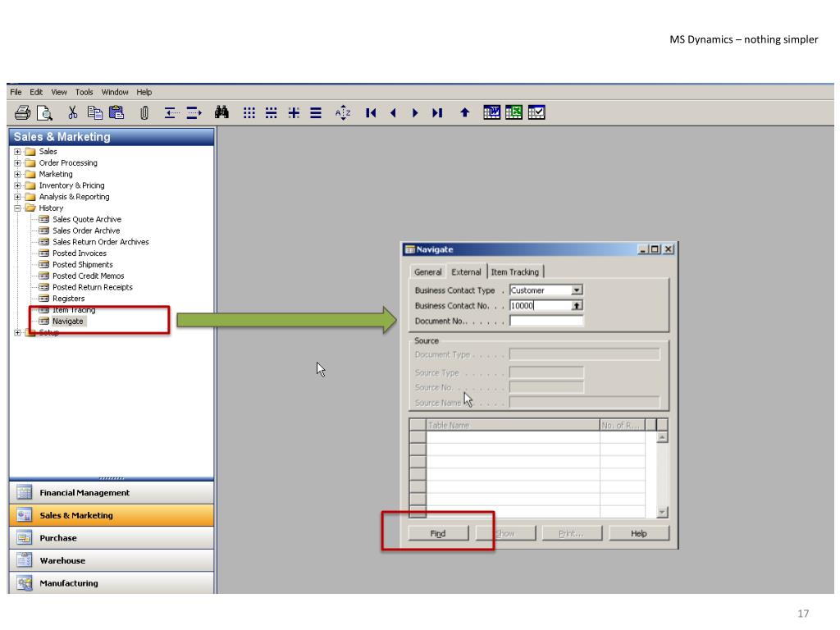
Task: Open the Tools menu
Action: point(84,92)
